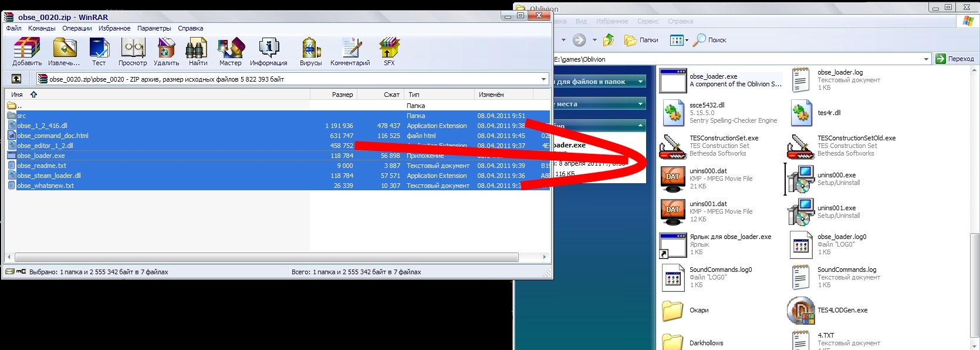Image resolution: width=980 pixels, height=350 pixels.
Task: Click the WinRAR horizontal scrollbar
Action: pyautogui.click(x=266, y=257)
